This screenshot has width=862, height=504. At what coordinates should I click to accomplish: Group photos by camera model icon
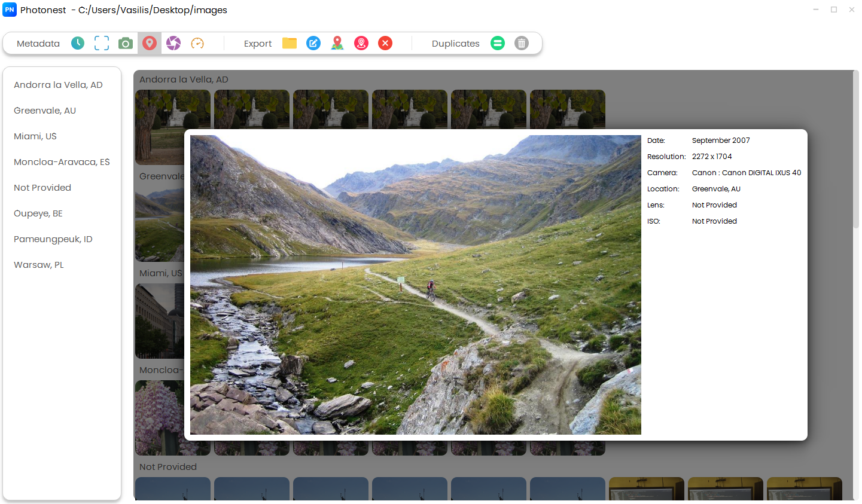pyautogui.click(x=125, y=42)
